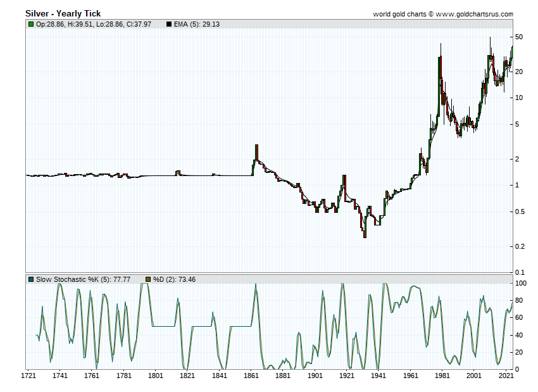Click the 1841 year label
538x392 pixels.
click(219, 376)
